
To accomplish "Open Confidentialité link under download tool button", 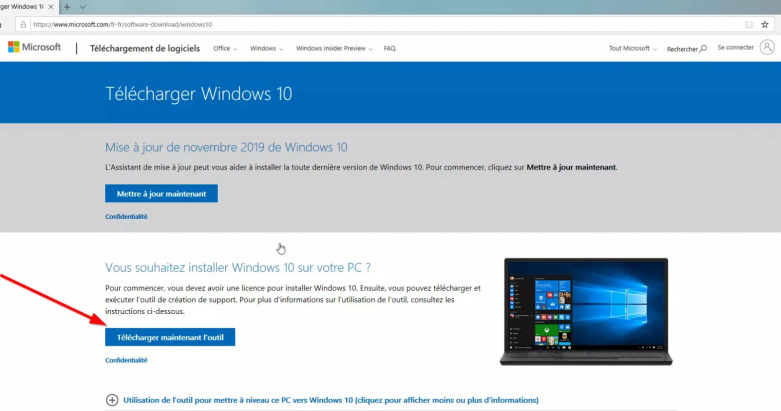I will pos(126,360).
